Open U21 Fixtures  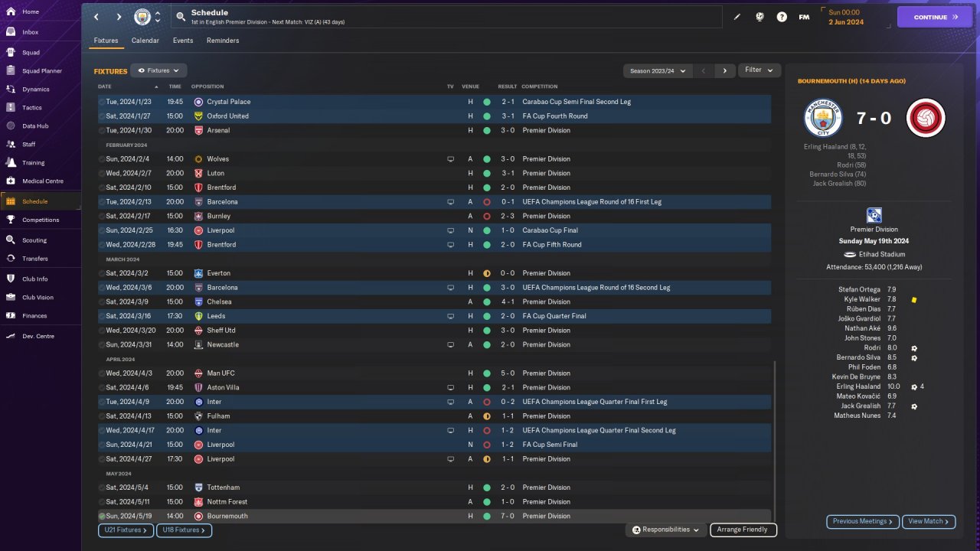click(126, 530)
